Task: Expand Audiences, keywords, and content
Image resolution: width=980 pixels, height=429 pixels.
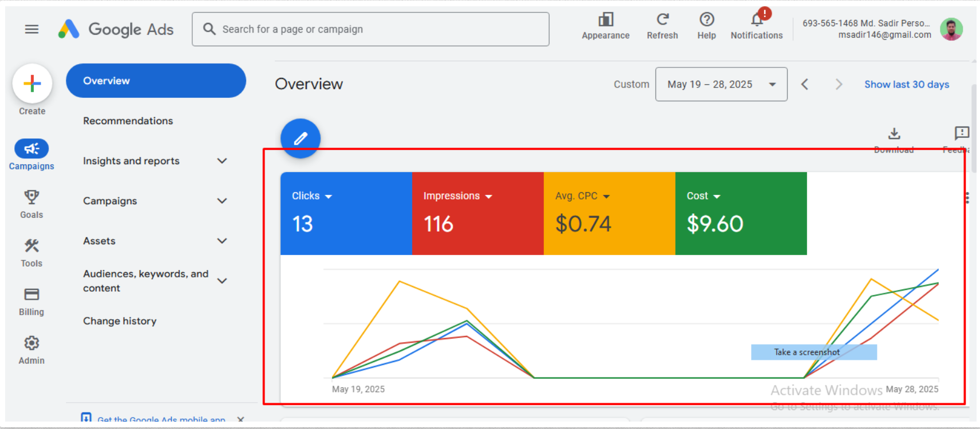Action: [x=222, y=281]
